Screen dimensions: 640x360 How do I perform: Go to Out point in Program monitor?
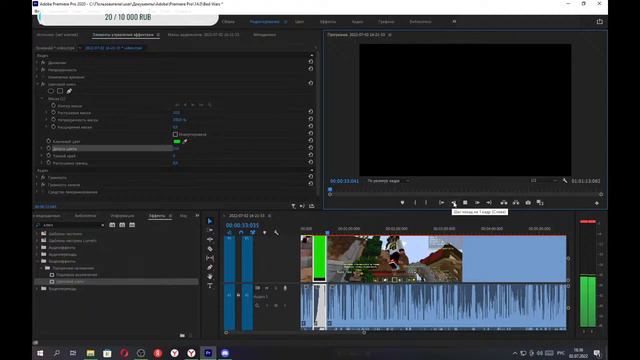click(489, 202)
